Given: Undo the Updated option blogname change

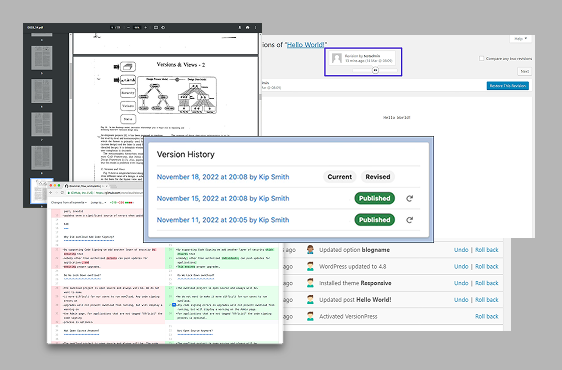Looking at the screenshot, I should [x=461, y=250].
